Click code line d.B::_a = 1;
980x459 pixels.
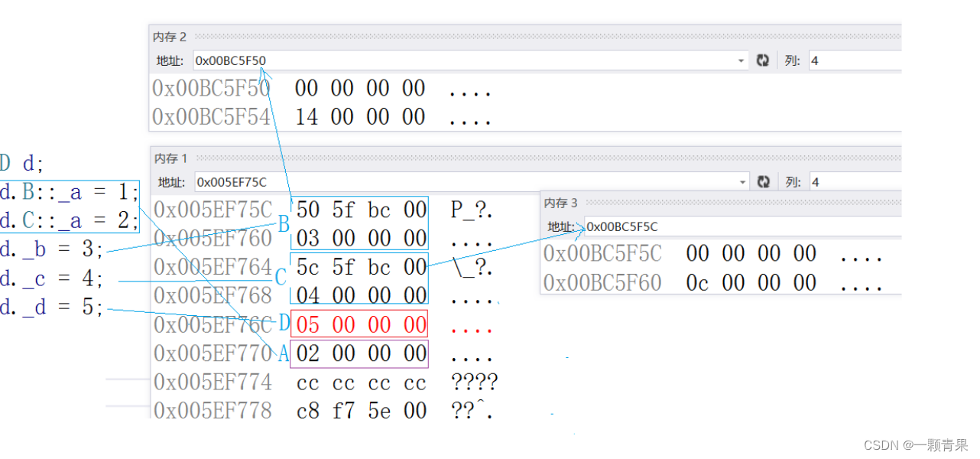pyautogui.click(x=70, y=192)
